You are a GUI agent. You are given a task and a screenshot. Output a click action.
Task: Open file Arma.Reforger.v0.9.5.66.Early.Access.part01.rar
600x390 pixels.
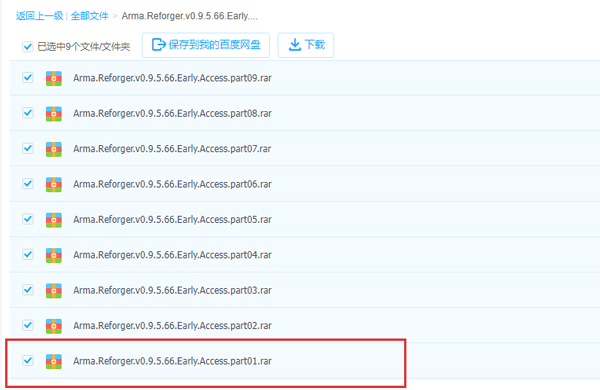coord(173,361)
